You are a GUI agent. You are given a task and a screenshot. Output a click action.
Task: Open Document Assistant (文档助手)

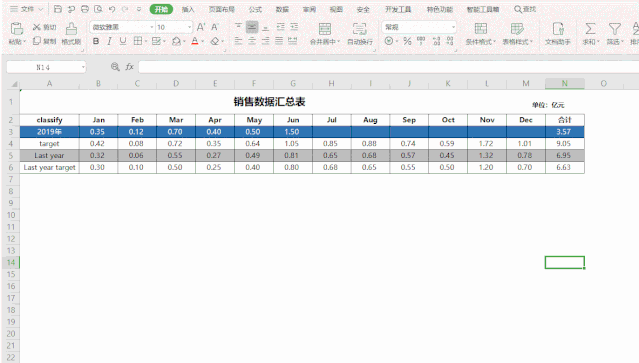coord(558,33)
